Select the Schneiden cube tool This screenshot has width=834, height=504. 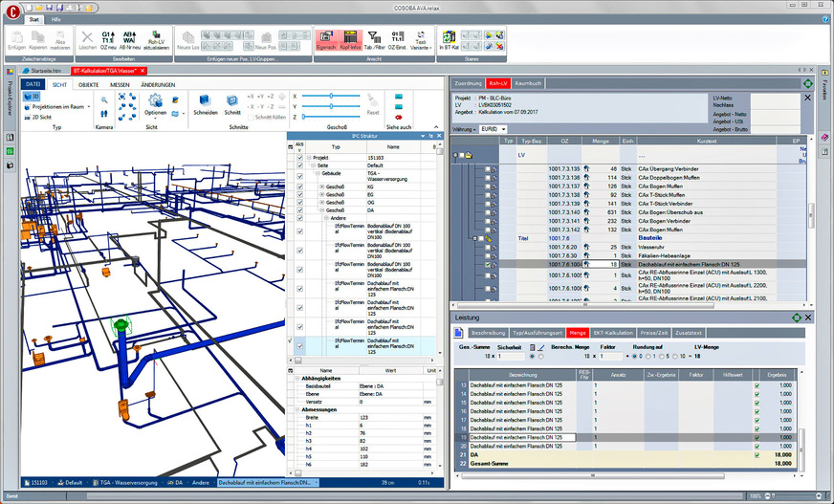coord(205,102)
